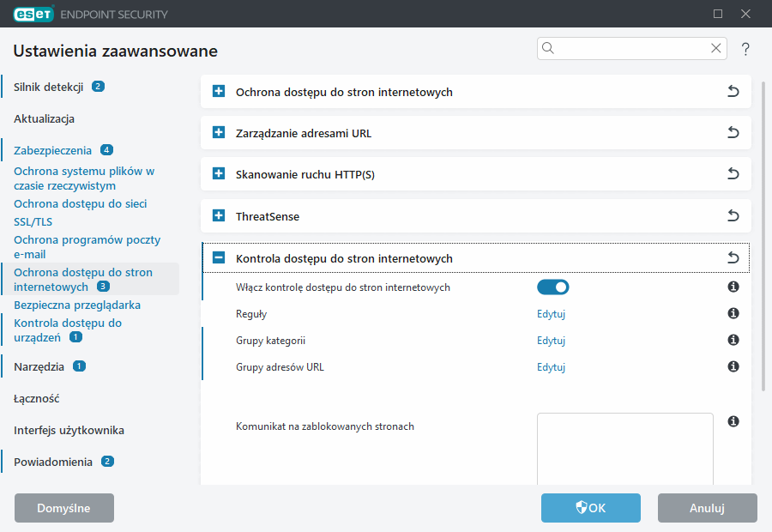Image resolution: width=772 pixels, height=532 pixels.
Task: Click inside the search input field
Action: pos(626,48)
